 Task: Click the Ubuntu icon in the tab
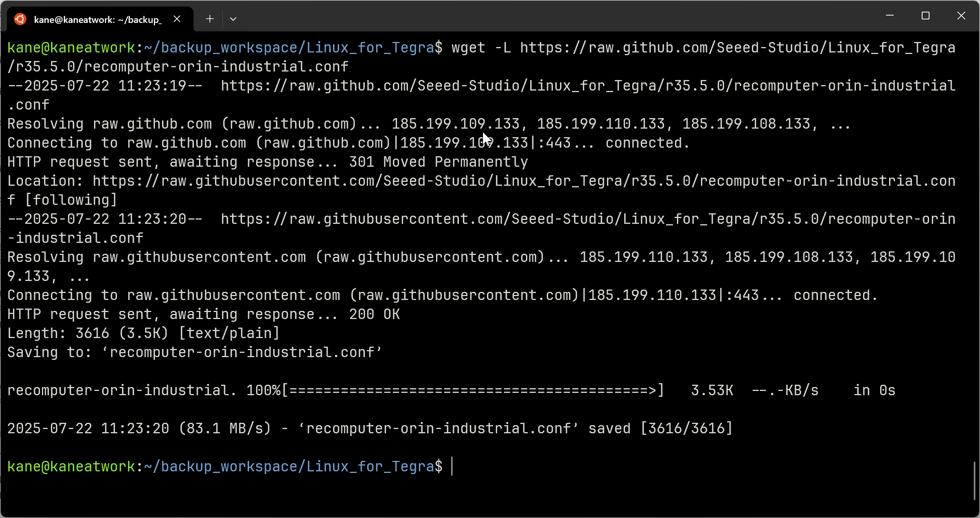20,19
